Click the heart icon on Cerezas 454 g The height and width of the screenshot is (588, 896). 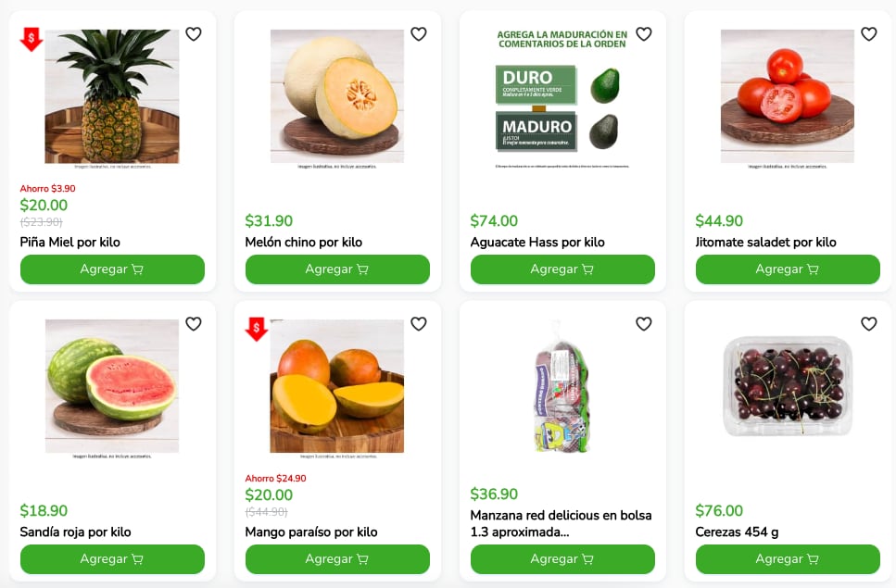(x=868, y=324)
